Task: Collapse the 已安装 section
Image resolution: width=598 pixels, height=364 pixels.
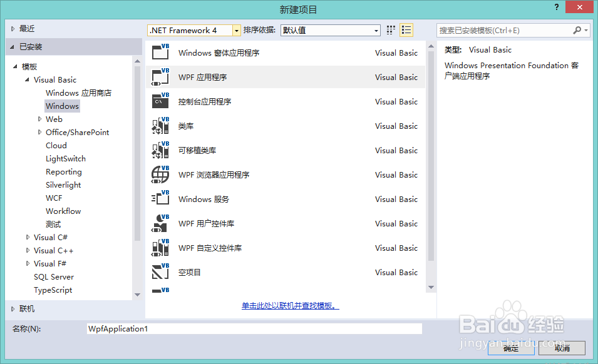Action: click(12, 47)
